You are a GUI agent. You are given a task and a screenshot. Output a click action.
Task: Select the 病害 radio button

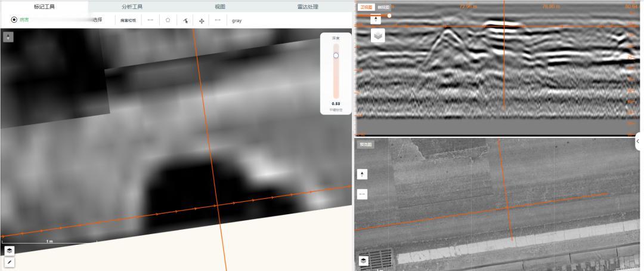tap(14, 20)
